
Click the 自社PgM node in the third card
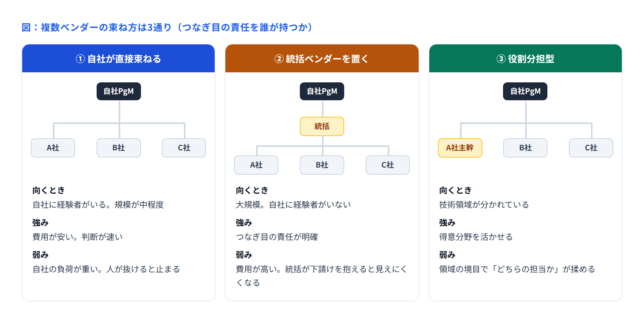(x=525, y=91)
